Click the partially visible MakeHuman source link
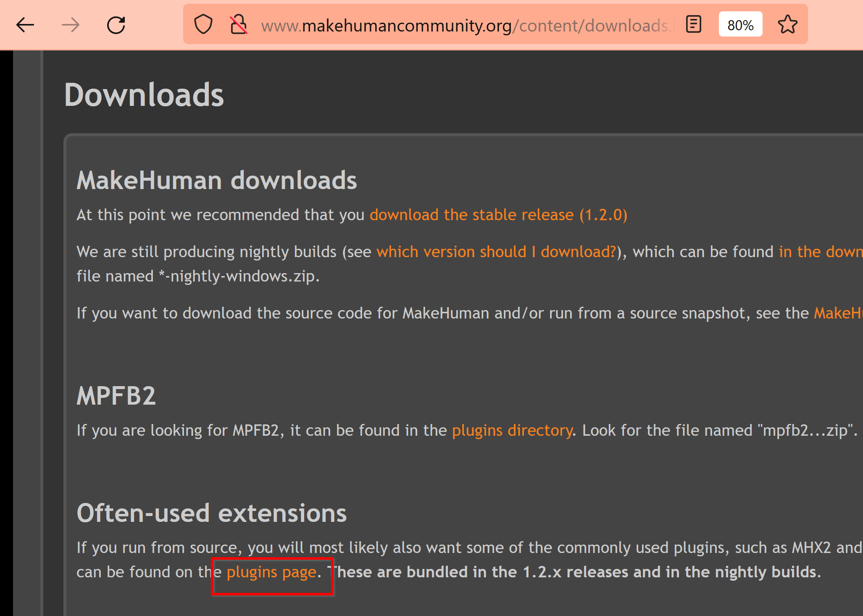The image size is (863, 616). coord(838,313)
